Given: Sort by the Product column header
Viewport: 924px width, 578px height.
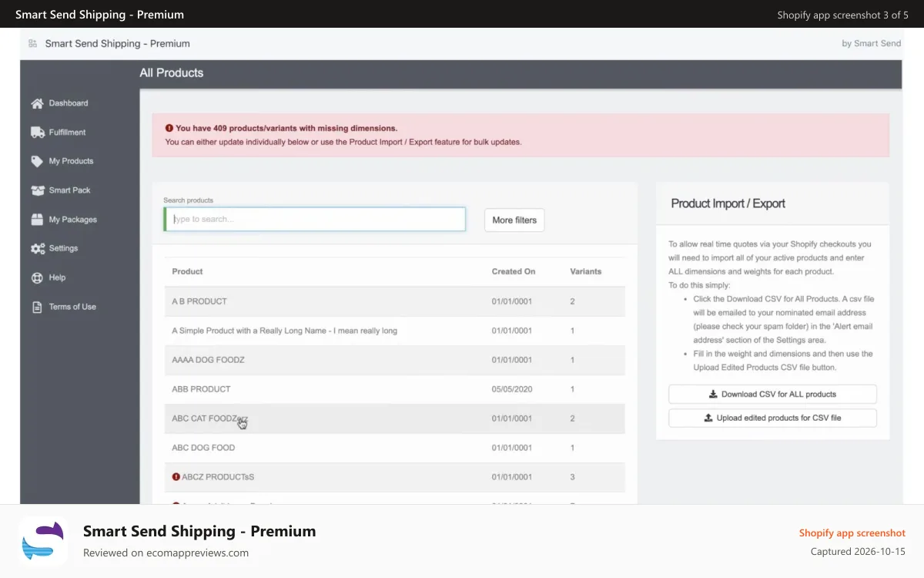Looking at the screenshot, I should click(187, 271).
